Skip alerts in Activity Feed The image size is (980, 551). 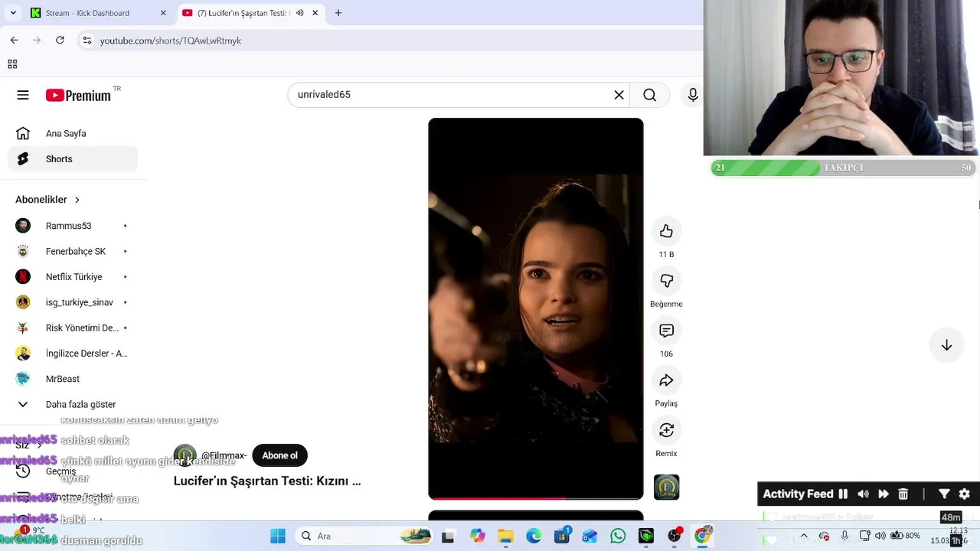coord(883,494)
